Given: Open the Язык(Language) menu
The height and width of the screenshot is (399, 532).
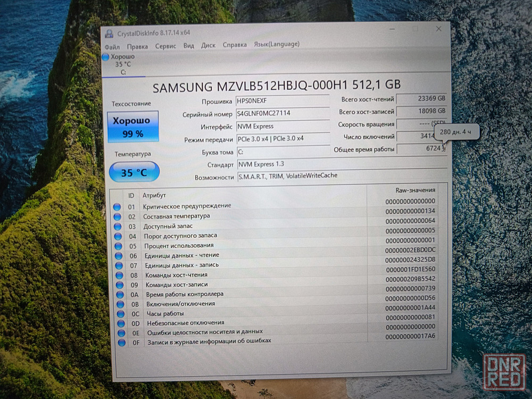Looking at the screenshot, I should [x=277, y=44].
